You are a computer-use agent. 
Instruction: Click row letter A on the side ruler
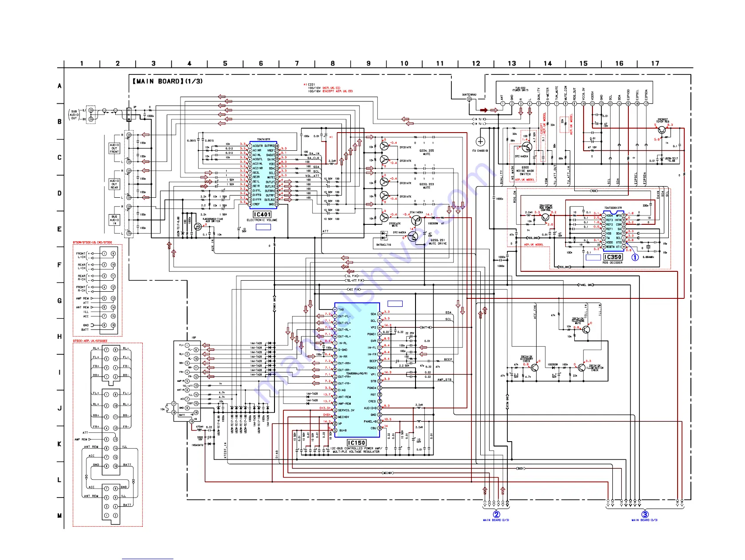coord(59,86)
